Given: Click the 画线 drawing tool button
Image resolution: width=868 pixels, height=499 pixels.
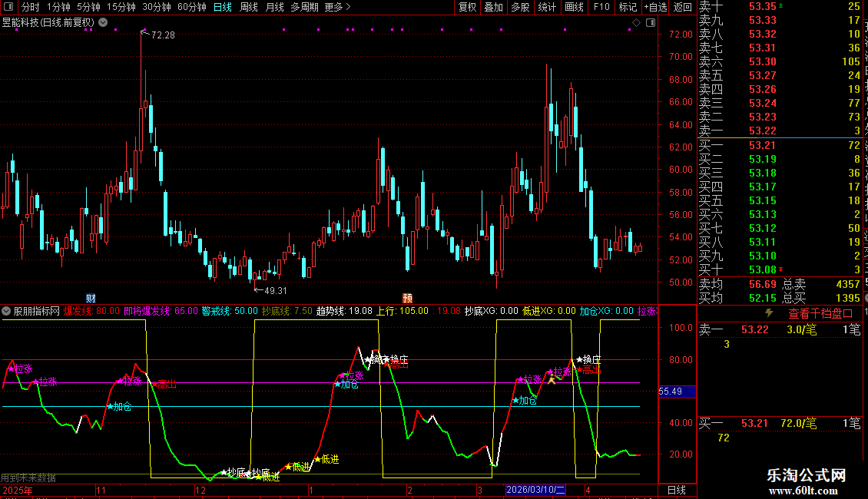Looking at the screenshot, I should tap(574, 7).
